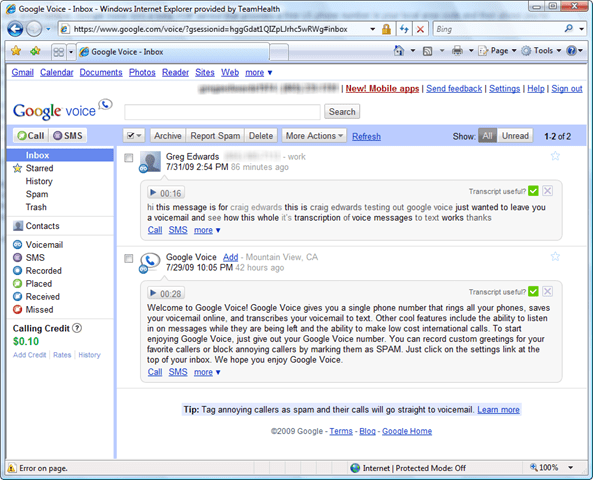Image resolution: width=593 pixels, height=480 pixels.
Task: Click Add Credit link
Action: pyautogui.click(x=29, y=355)
